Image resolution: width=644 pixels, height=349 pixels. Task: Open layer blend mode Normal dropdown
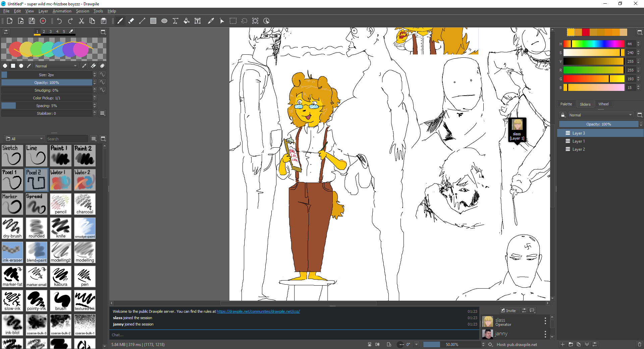click(x=600, y=115)
